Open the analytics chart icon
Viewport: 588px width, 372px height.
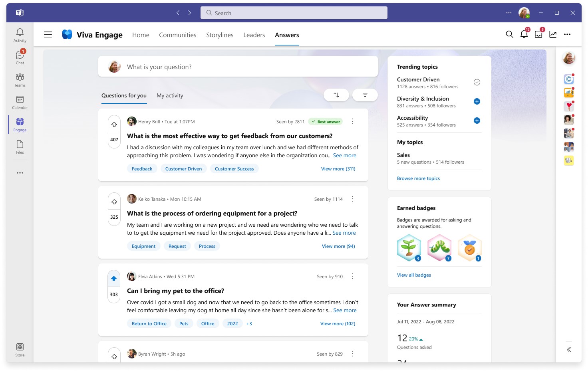(x=553, y=34)
